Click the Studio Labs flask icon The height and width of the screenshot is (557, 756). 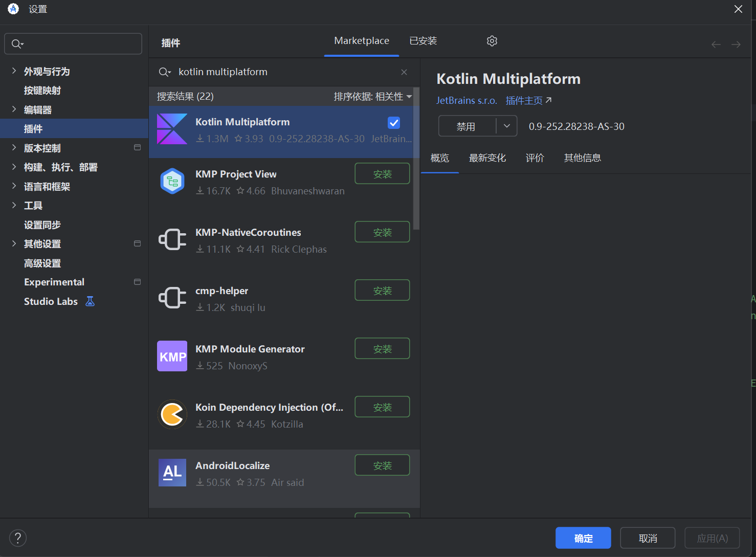tap(90, 301)
